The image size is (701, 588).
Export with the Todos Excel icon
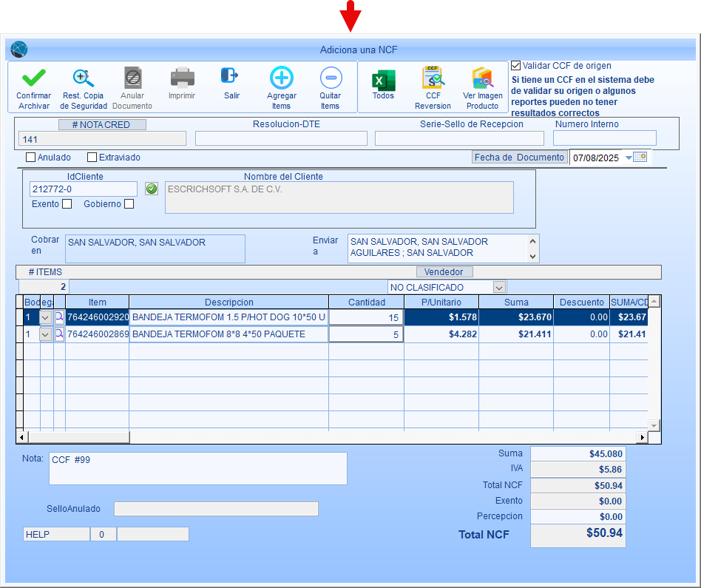(x=383, y=81)
